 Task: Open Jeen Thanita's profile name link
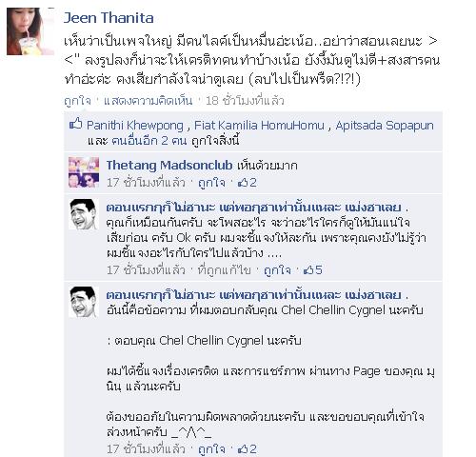[x=109, y=18]
